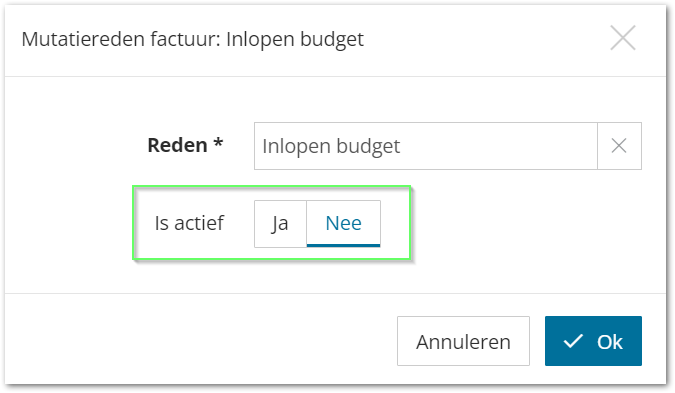Image resolution: width=675 pixels, height=393 pixels.
Task: Click the word 'budget' in dialog title
Action: pos(332,40)
